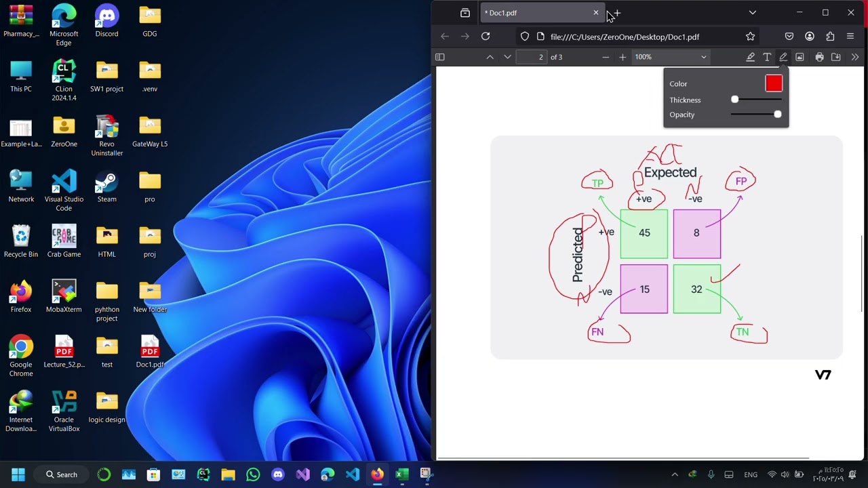
Task: Adjust the Opacity slider
Action: (x=756, y=115)
